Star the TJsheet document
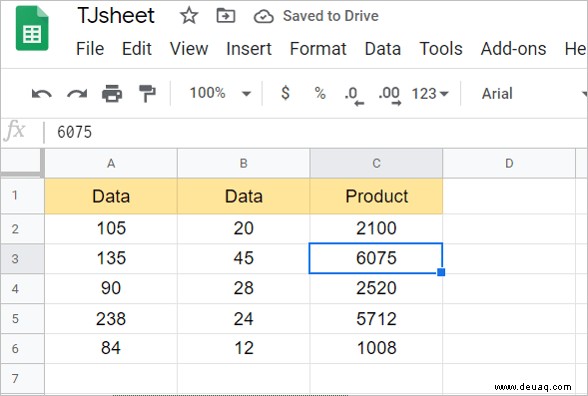This screenshot has height=396, width=588. [x=189, y=16]
